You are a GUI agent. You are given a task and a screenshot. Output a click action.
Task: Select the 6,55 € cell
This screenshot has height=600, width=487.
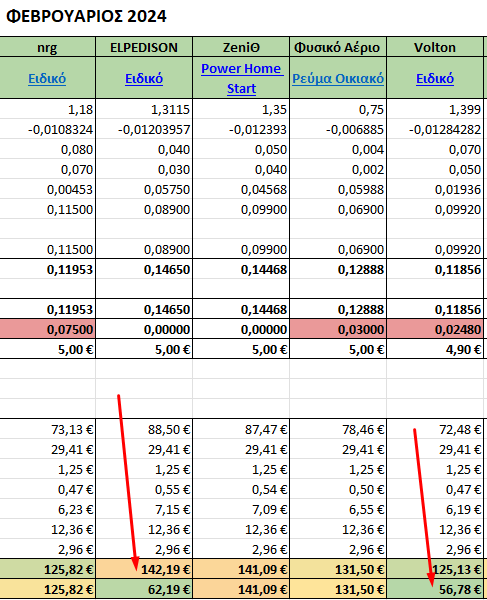(338, 509)
